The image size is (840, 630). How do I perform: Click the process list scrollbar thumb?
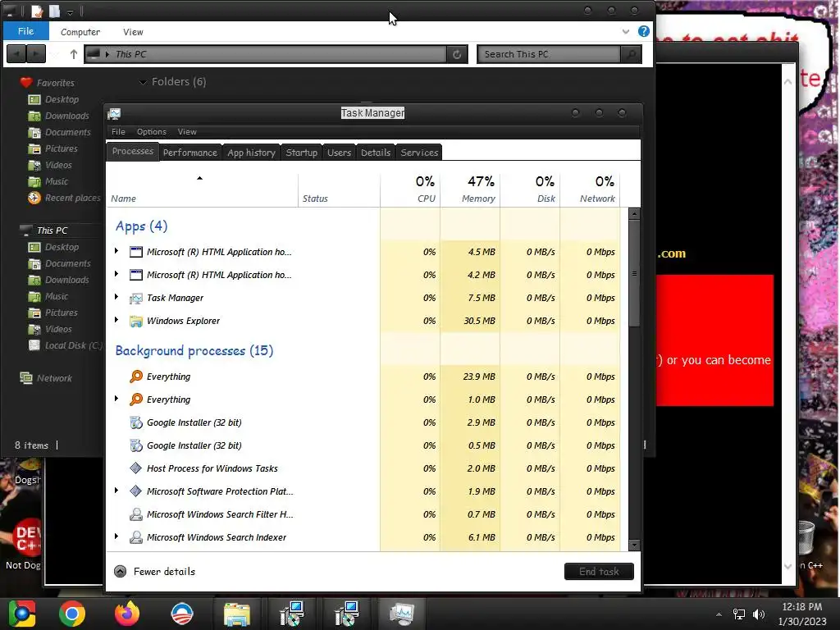(634, 273)
